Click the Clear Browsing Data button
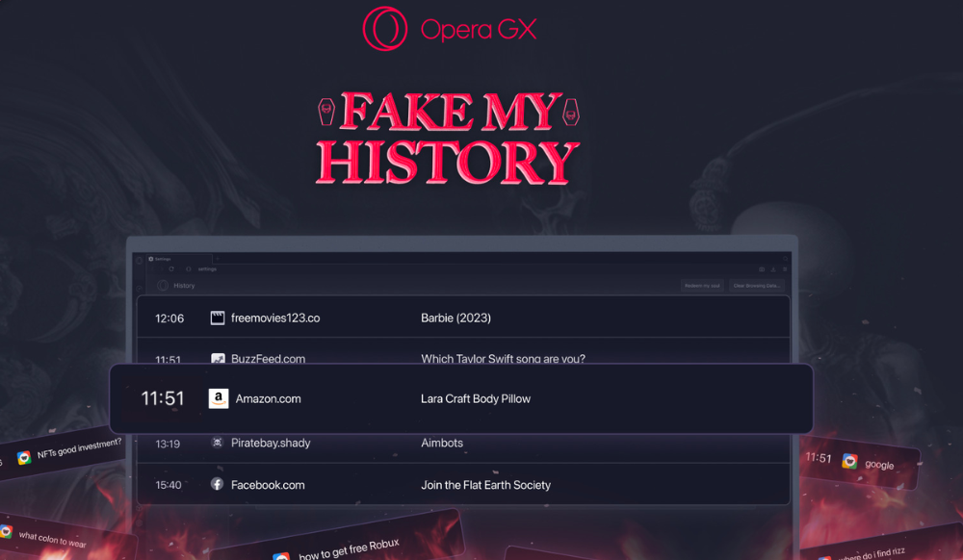 759,285
